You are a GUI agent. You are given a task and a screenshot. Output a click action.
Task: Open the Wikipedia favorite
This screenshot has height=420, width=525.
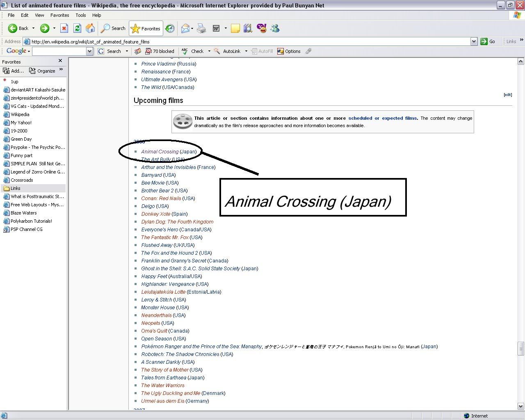tap(20, 114)
